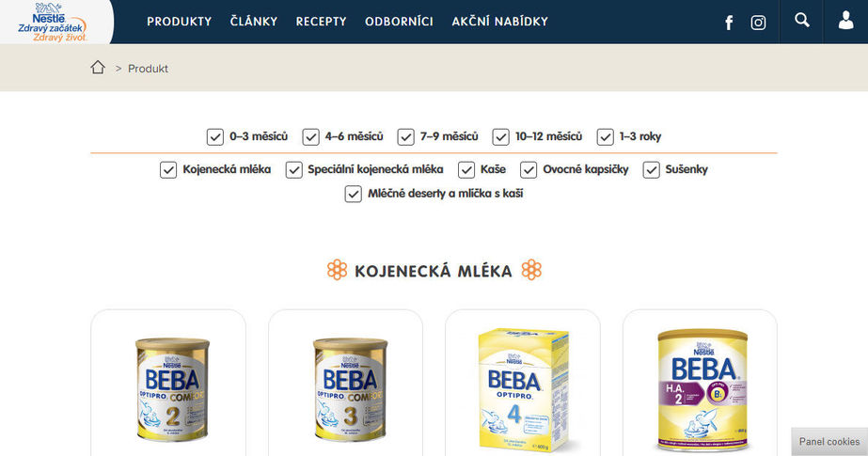868x456 pixels.
Task: Go to home via breadcrumb house icon
Action: tap(98, 68)
